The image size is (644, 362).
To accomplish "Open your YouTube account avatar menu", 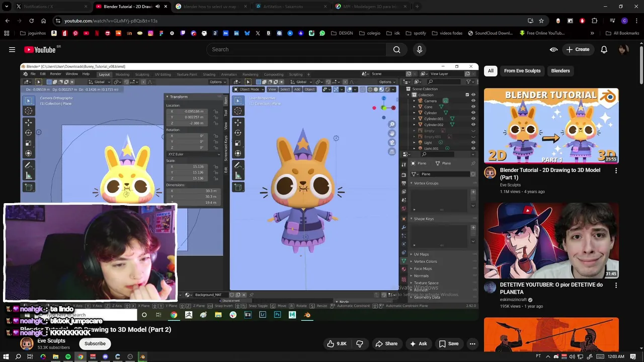I will [624, 49].
